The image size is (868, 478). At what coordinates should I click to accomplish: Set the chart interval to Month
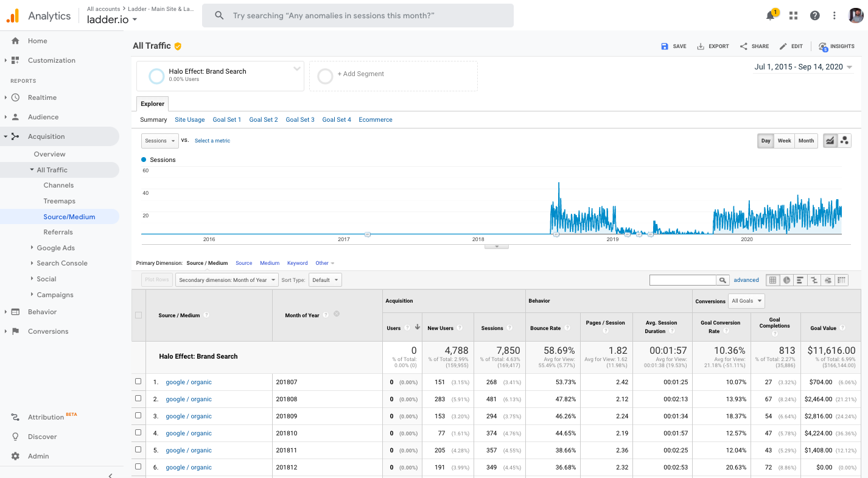coord(806,141)
